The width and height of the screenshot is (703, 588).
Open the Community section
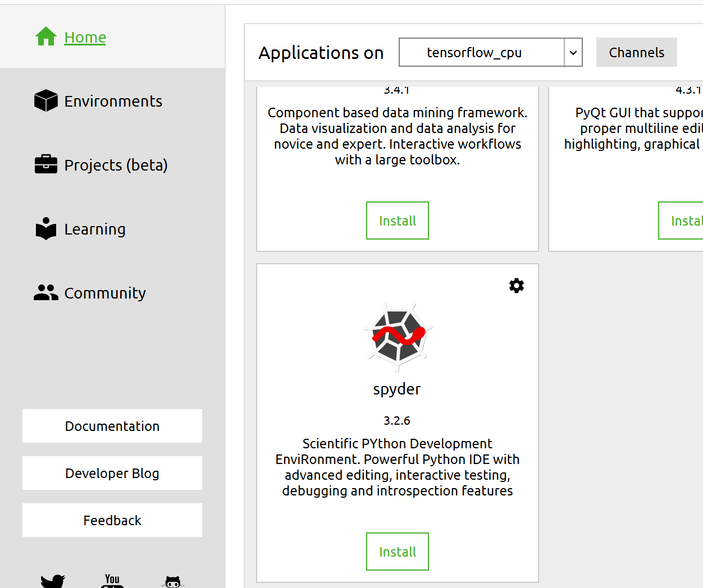105,293
